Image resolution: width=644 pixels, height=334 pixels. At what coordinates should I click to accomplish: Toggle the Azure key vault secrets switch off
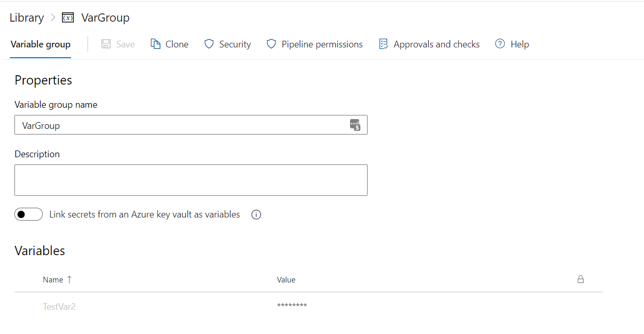(x=28, y=214)
